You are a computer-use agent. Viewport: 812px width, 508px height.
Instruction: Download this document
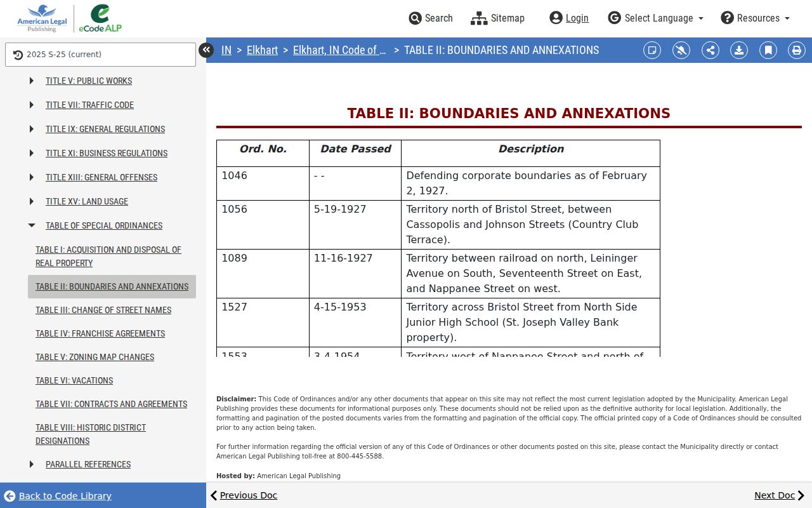(739, 50)
